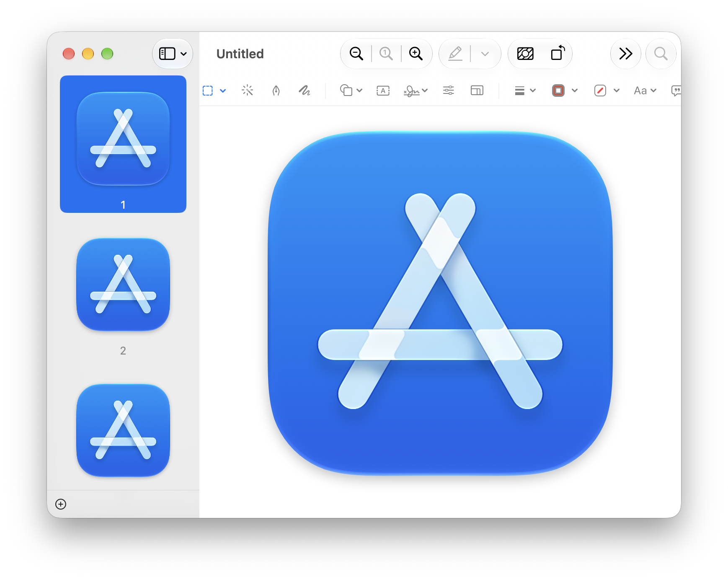728x580 pixels.
Task: Click the Zoom Out magnifier button
Action: (x=356, y=54)
